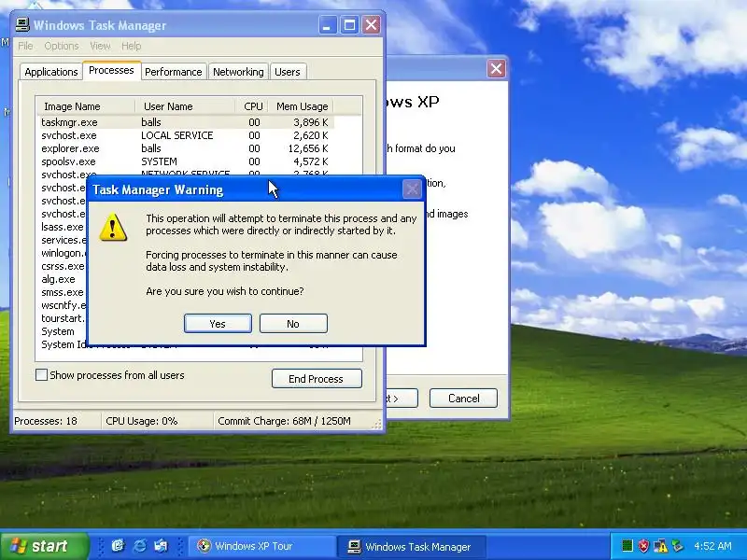Select the alg.exe process
747x560 pixels.
coord(58,279)
